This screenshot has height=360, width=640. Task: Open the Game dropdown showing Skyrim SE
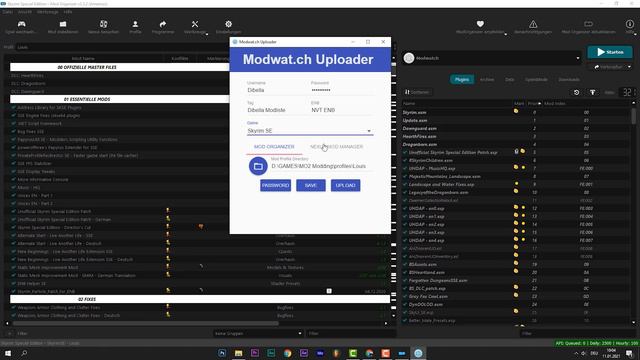tap(310, 131)
